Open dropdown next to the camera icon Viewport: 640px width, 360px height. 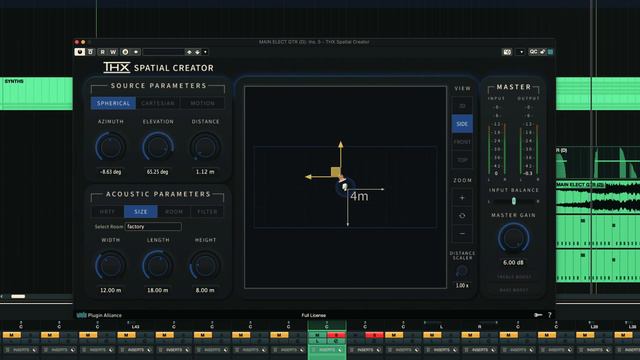tap(521, 52)
